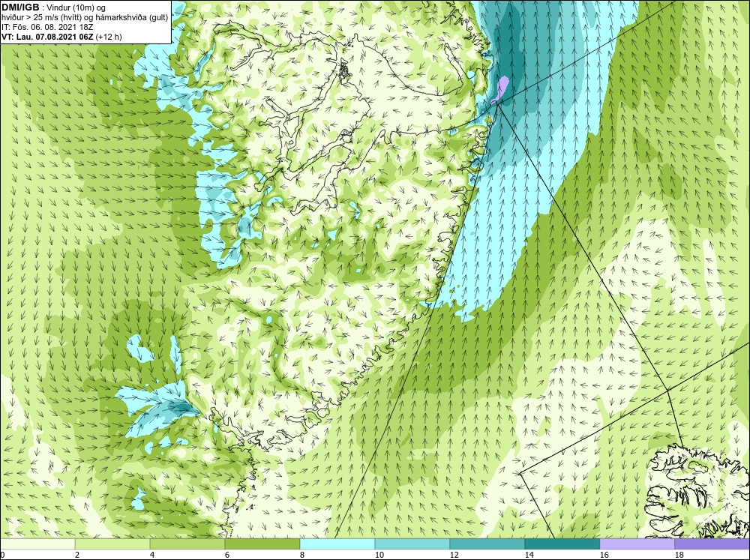
Task: Click the 4–6 m/s legend color swatch
Action: click(x=187, y=544)
